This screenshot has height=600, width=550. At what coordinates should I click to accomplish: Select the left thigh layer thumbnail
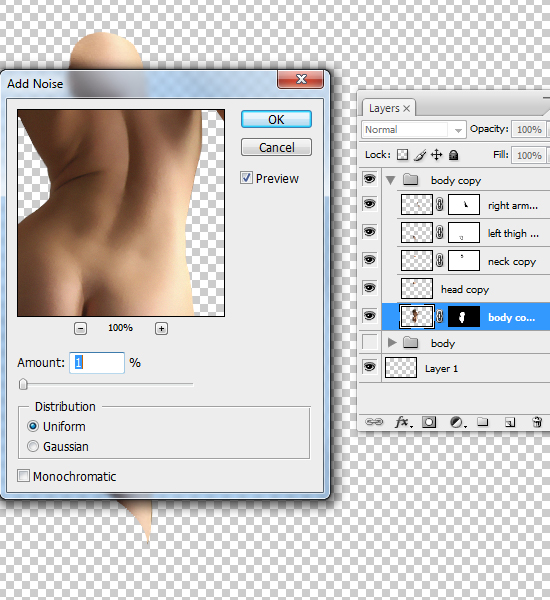click(x=417, y=232)
